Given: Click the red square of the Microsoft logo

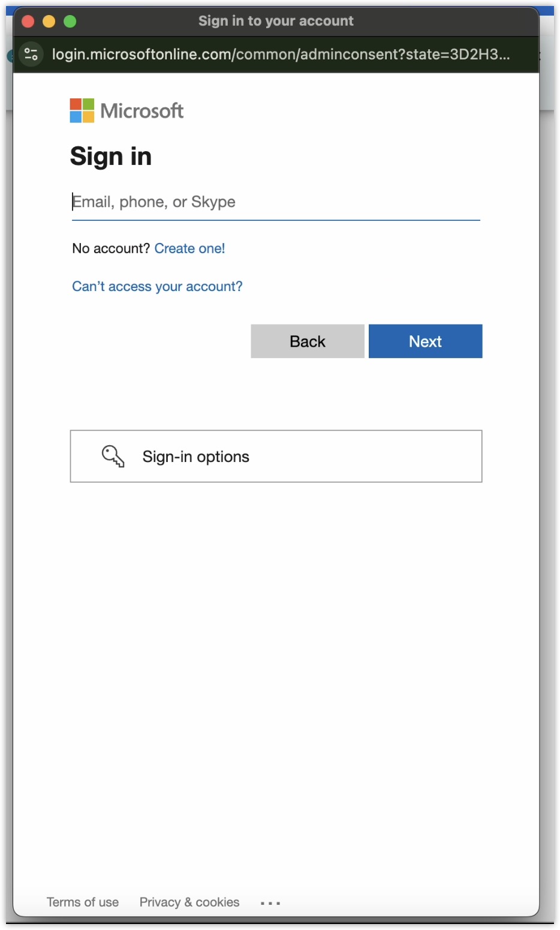Looking at the screenshot, I should point(76,103).
